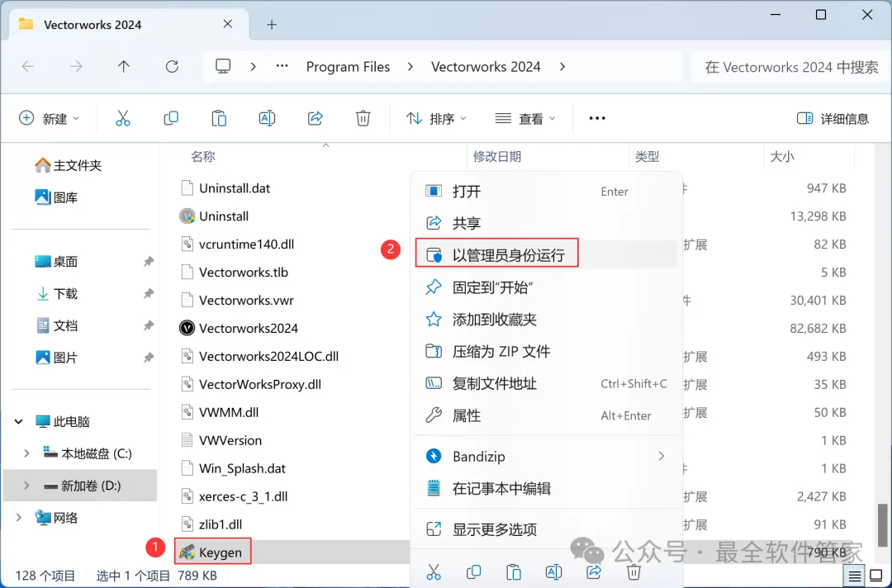
Task: Choose 固定到"开始" in context menu
Action: [546, 287]
